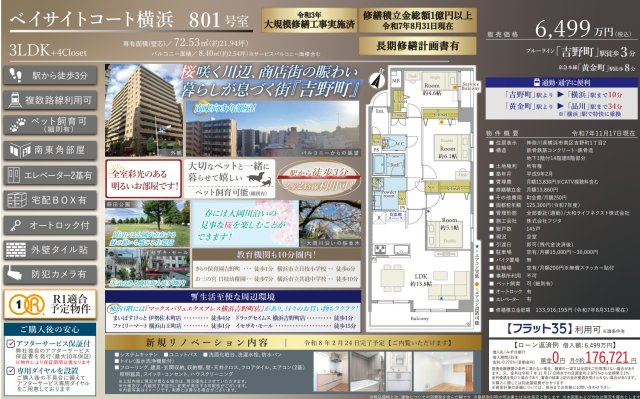Select the delivery box icon beside 宅配BOX有
This screenshot has width=640, height=399.
[17, 200]
